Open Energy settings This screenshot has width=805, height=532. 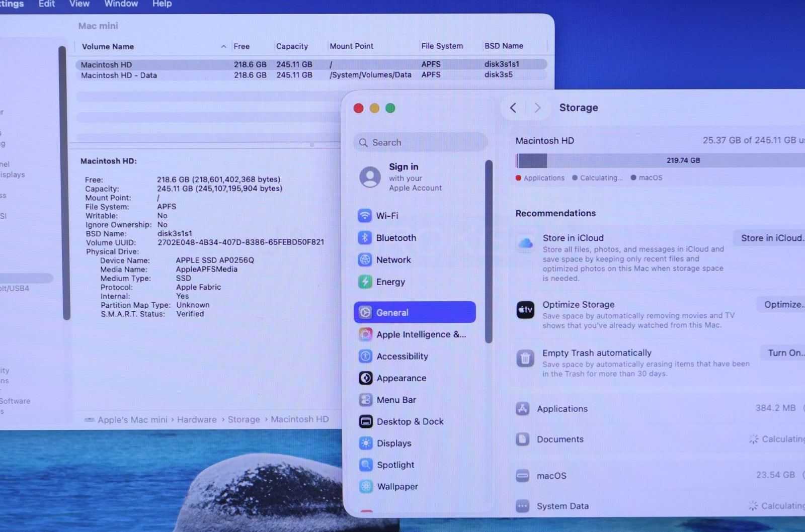390,282
